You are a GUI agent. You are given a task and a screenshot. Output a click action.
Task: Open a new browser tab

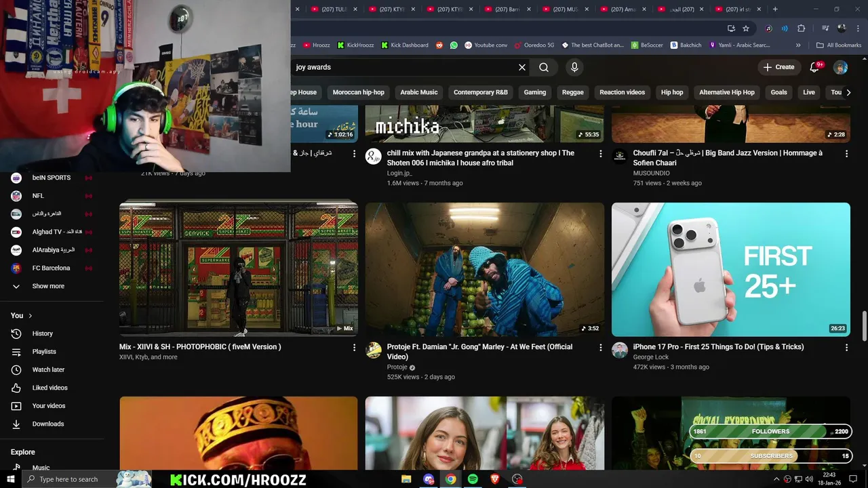click(x=775, y=9)
